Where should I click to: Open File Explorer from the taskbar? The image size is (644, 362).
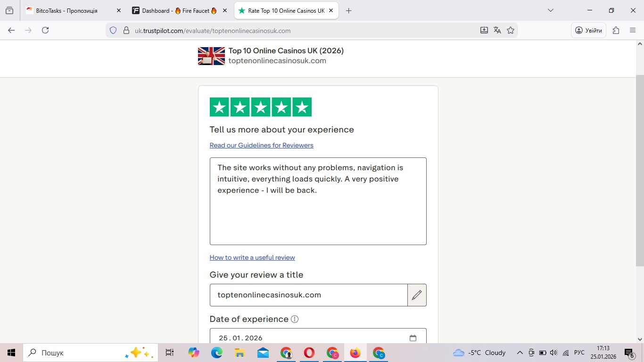coord(239,353)
